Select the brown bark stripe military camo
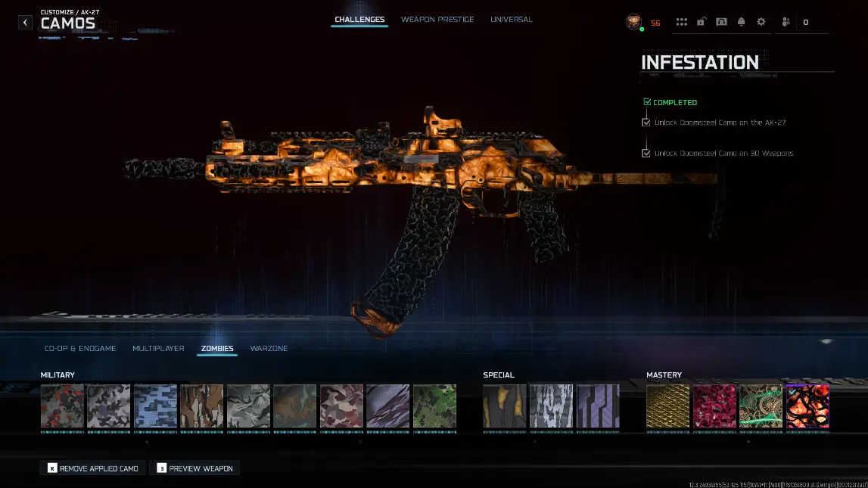The width and height of the screenshot is (868, 488). [201, 407]
